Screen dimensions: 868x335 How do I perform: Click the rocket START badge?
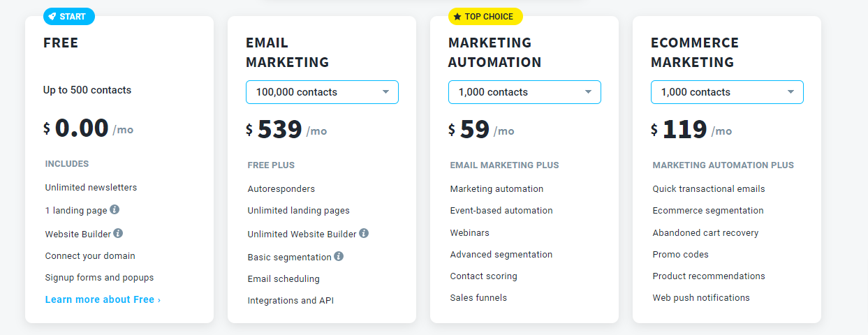click(69, 17)
